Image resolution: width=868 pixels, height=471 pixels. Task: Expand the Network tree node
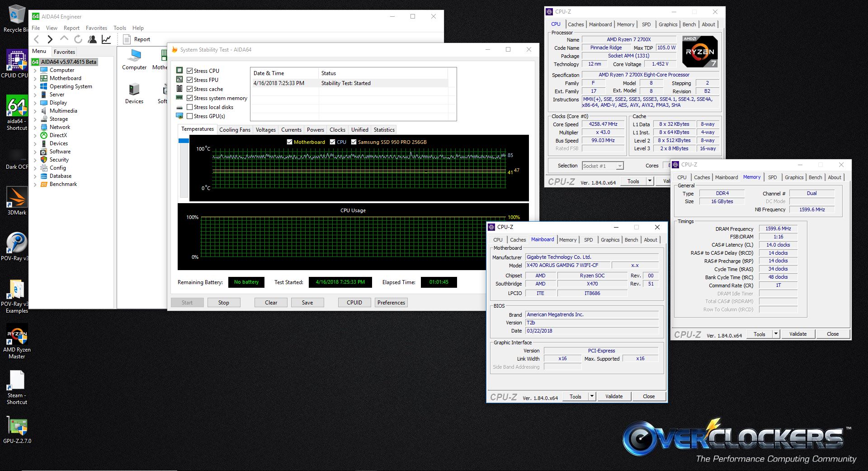35,127
